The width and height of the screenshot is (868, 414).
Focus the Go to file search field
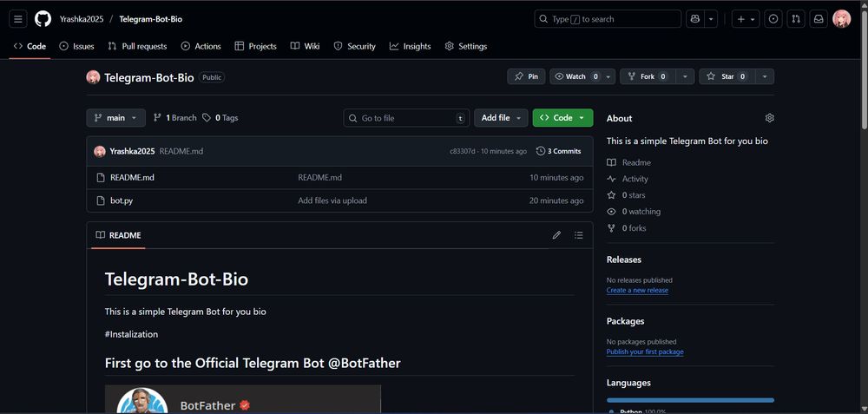click(406, 118)
